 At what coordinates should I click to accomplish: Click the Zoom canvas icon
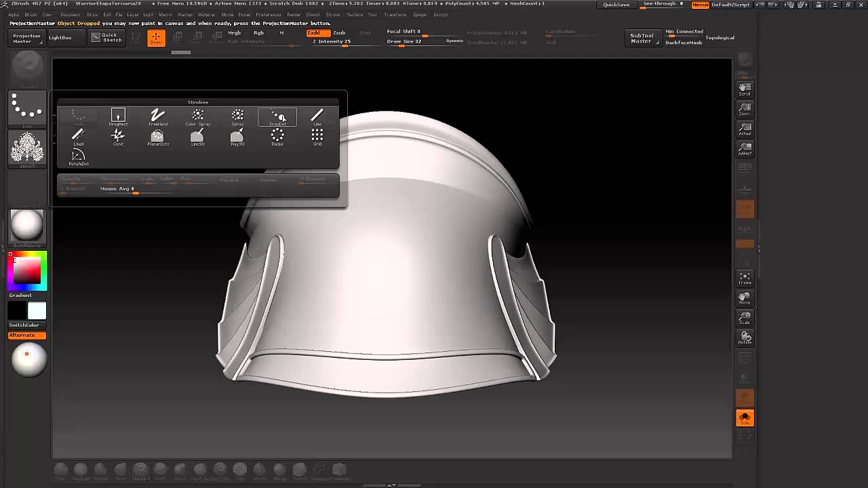[745, 108]
